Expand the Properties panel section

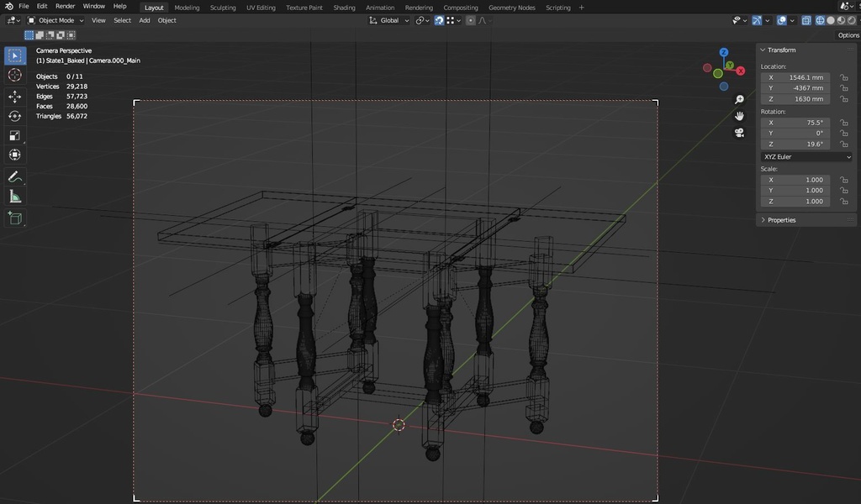[780, 220]
